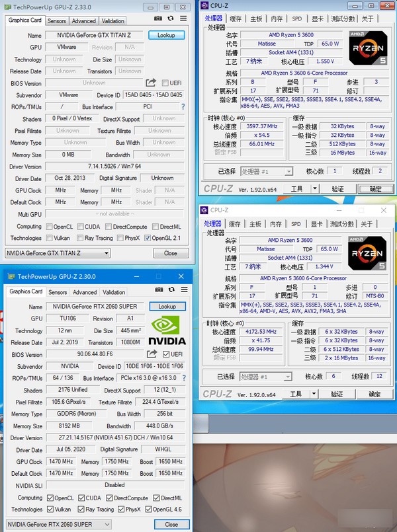Viewport: 397px width, 532px height.
Task: Expand the GTX TITAN Z GPU selector dropdown
Action: tap(106, 253)
